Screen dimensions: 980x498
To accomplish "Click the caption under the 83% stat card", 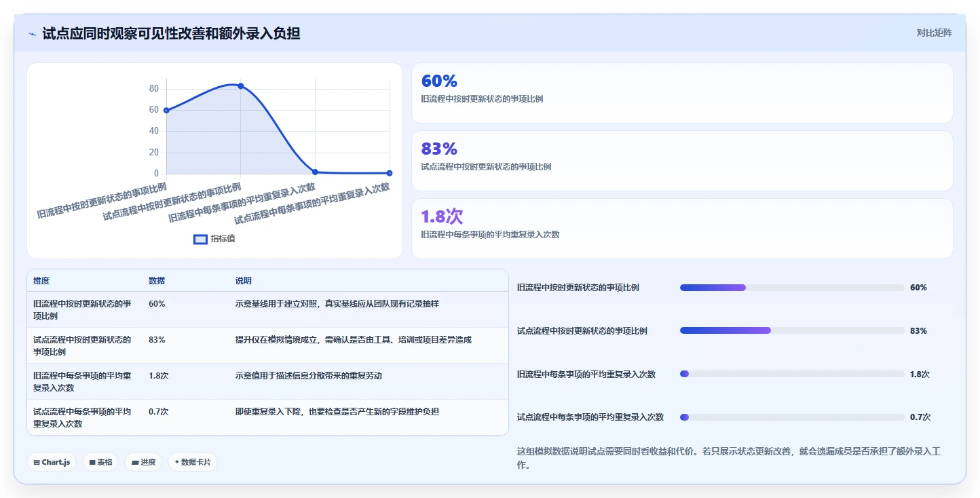I will (x=486, y=167).
